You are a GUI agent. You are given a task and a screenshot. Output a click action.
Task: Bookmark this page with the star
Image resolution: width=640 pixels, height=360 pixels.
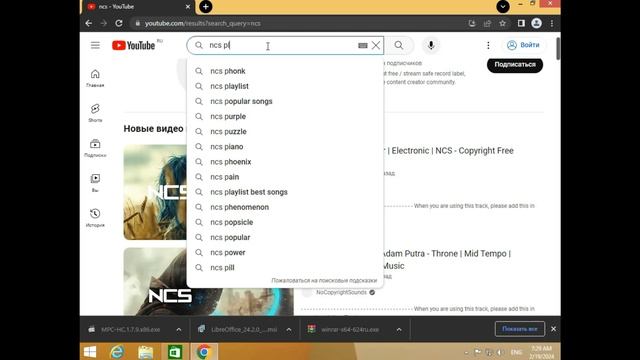(x=502, y=23)
